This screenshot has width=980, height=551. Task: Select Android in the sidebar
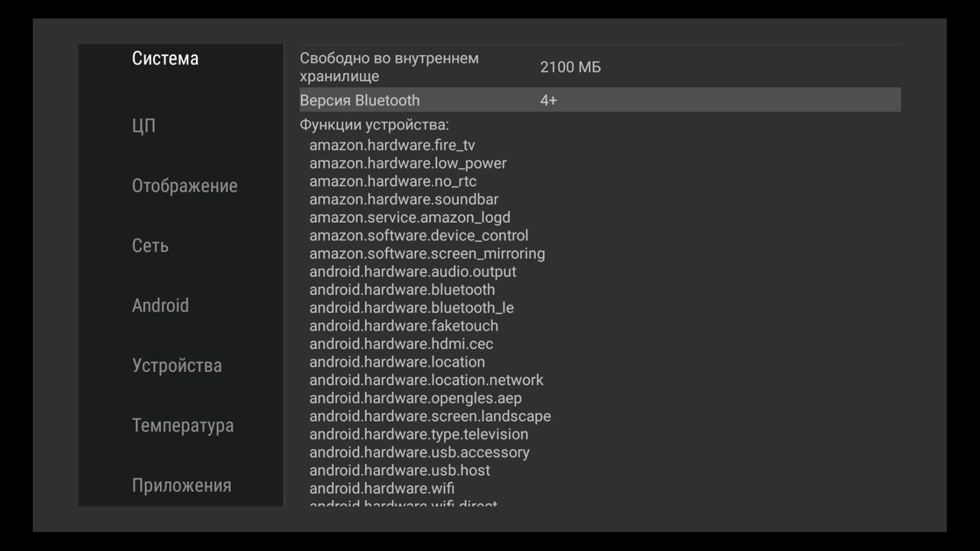tap(160, 305)
